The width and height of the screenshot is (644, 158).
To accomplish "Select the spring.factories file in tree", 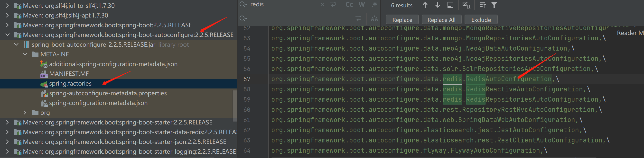I will pos(70,84).
